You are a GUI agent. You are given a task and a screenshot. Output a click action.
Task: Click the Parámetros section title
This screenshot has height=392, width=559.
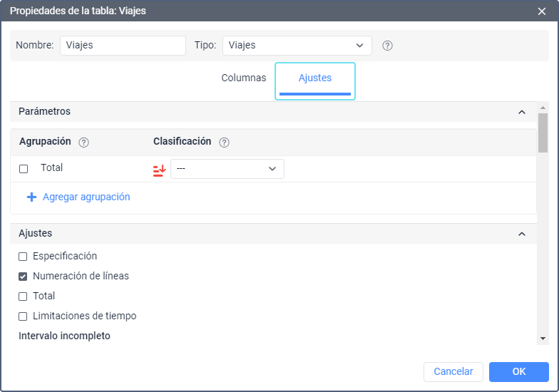[x=44, y=111]
